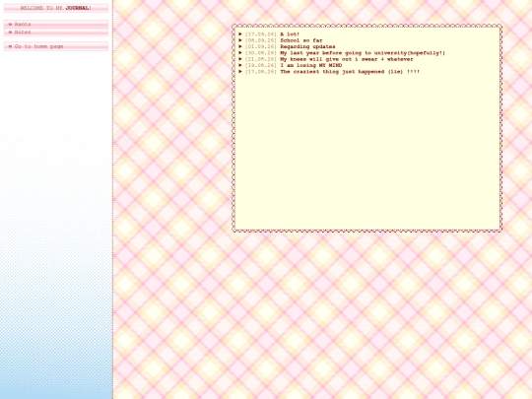The width and height of the screenshot is (532, 399).
Task: Click the date [01.09.26]
Action: (x=261, y=46)
